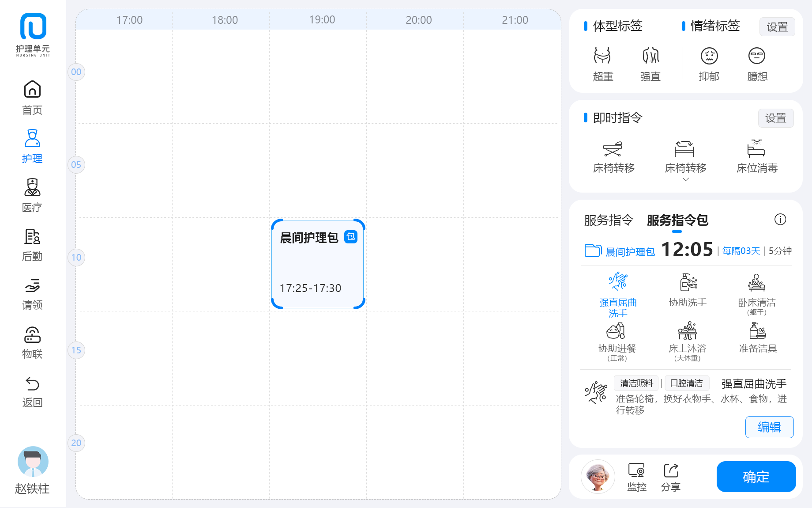The height and width of the screenshot is (508, 812).
Task: Click the 编辑 edit button
Action: [x=769, y=427]
